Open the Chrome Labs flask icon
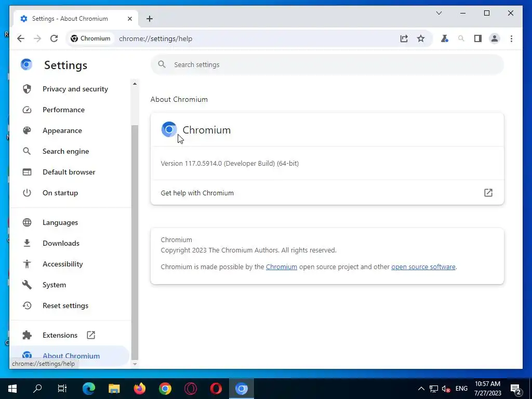This screenshot has width=532, height=399. [445, 38]
